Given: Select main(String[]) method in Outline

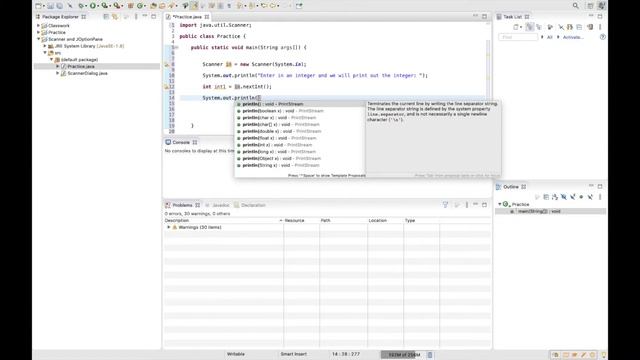Looking at the screenshot, I should tap(539, 211).
